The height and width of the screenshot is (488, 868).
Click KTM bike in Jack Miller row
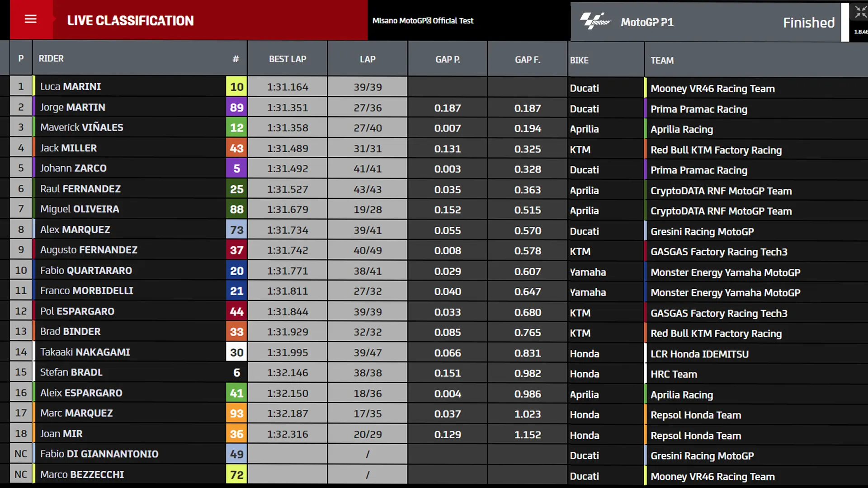[580, 150]
